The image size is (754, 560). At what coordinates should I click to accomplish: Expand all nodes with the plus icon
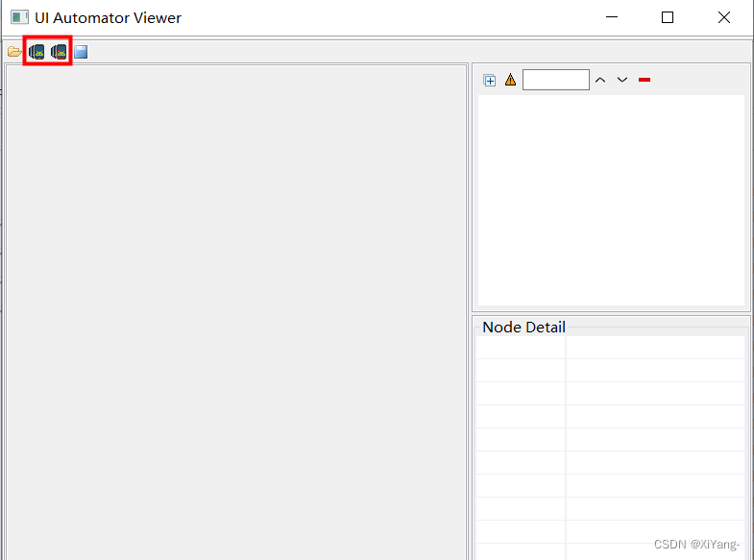tap(490, 81)
